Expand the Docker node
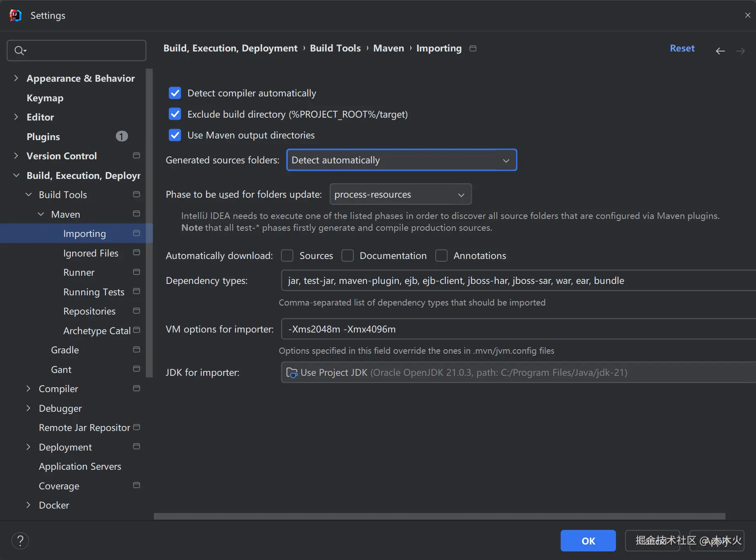 point(28,505)
